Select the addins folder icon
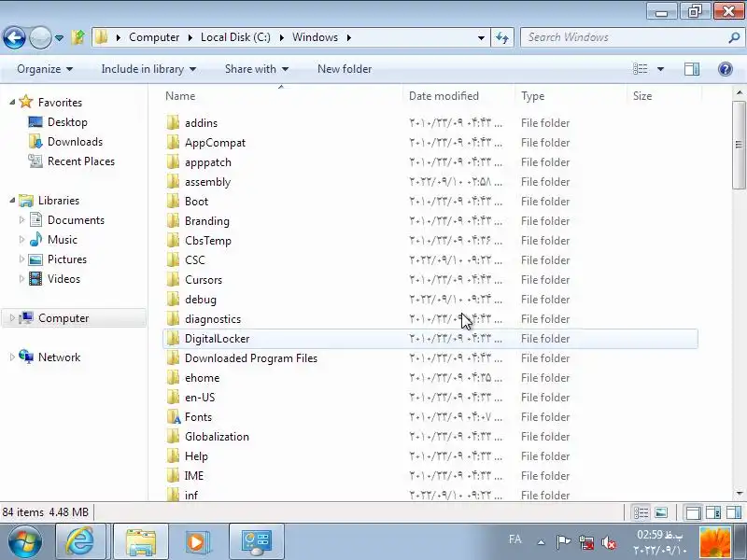 click(x=174, y=123)
